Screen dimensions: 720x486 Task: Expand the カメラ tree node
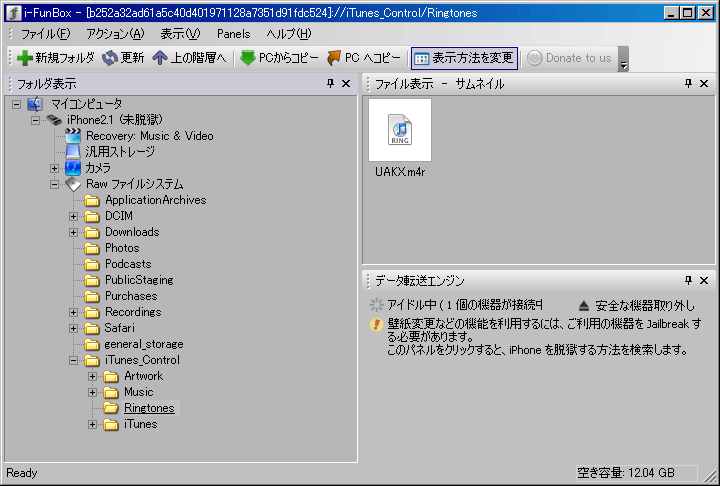coord(55,168)
